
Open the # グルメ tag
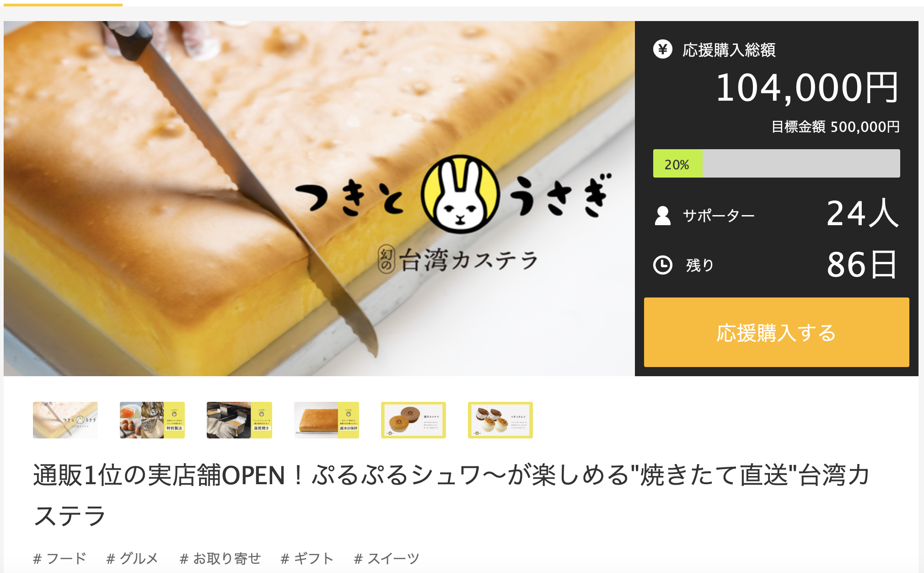[132, 558]
